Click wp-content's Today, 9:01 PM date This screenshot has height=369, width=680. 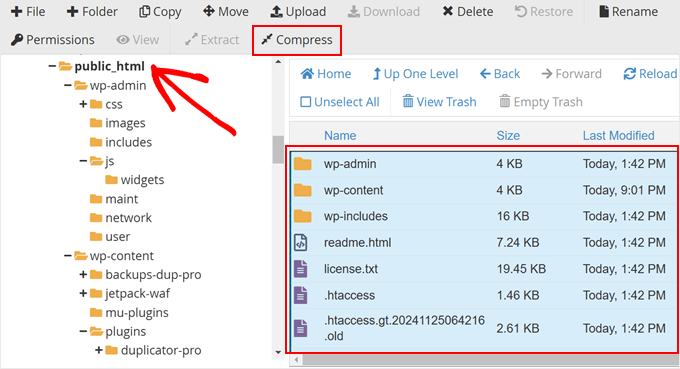coord(624,190)
